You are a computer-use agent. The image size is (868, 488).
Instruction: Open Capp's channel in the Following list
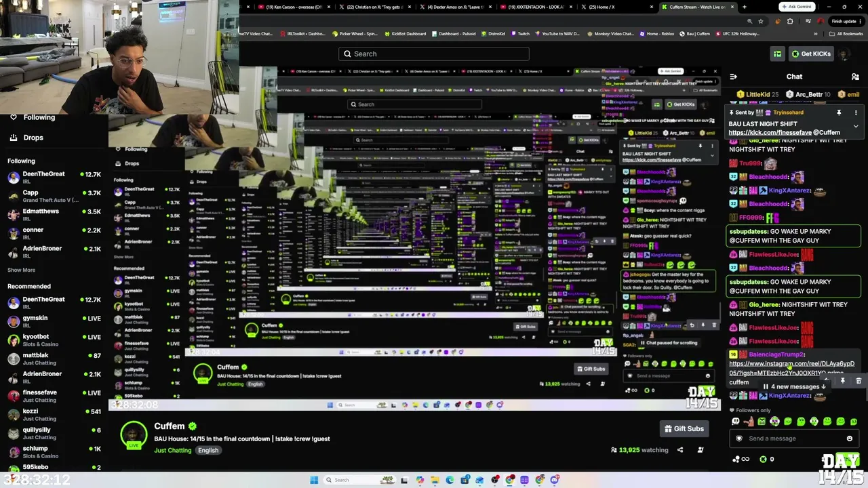click(54, 196)
